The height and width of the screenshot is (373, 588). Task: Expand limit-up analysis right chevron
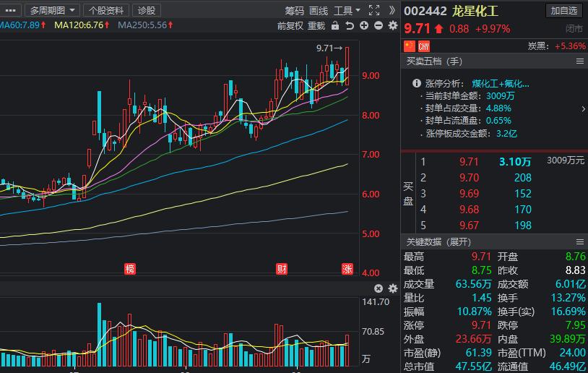(583, 109)
